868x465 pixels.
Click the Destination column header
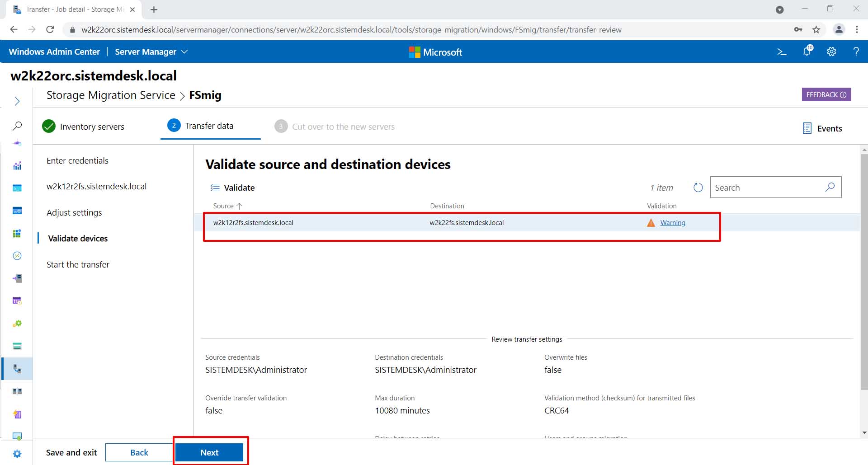[x=447, y=206]
